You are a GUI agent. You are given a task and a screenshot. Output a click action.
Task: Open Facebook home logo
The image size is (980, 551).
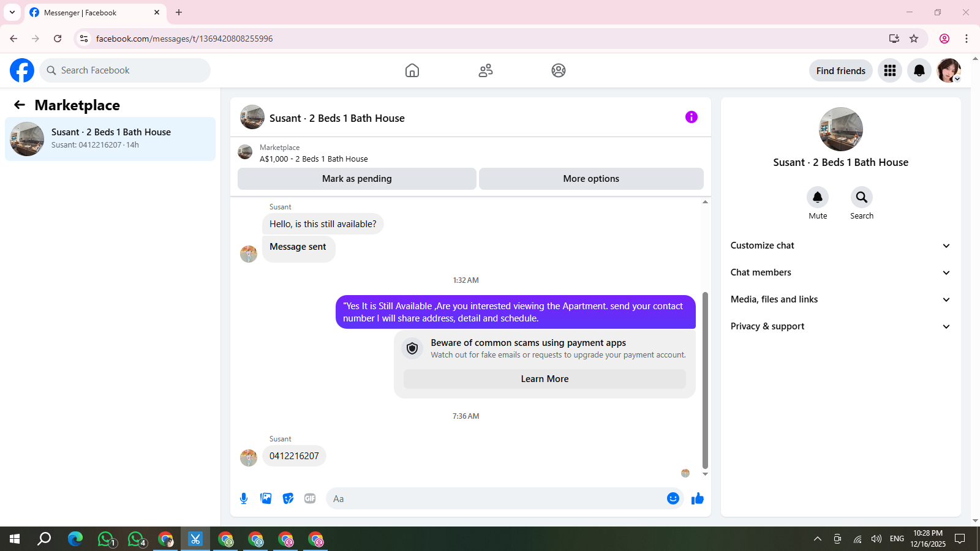click(22, 70)
